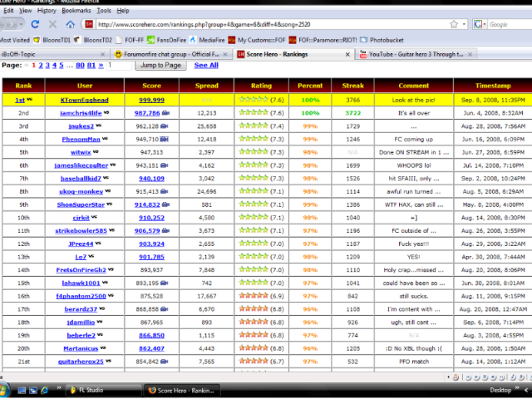Switch to the iB::Off-Topic tab
The width and height of the screenshot is (532, 399).
pyautogui.click(x=50, y=54)
